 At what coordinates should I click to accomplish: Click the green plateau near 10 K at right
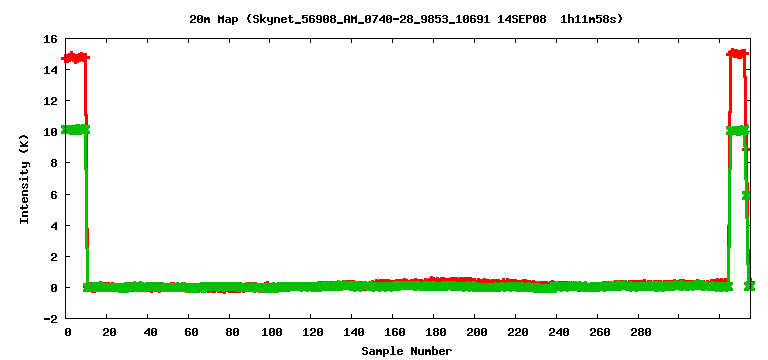[x=738, y=130]
